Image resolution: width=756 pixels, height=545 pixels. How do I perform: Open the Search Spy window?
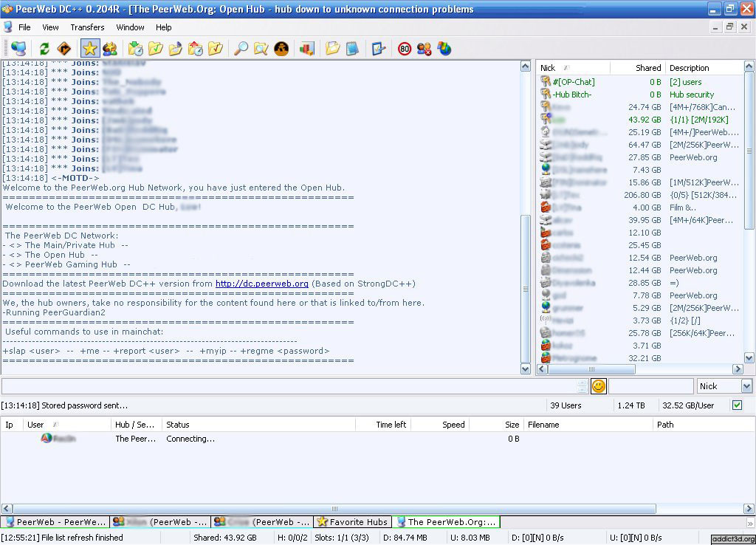click(281, 49)
